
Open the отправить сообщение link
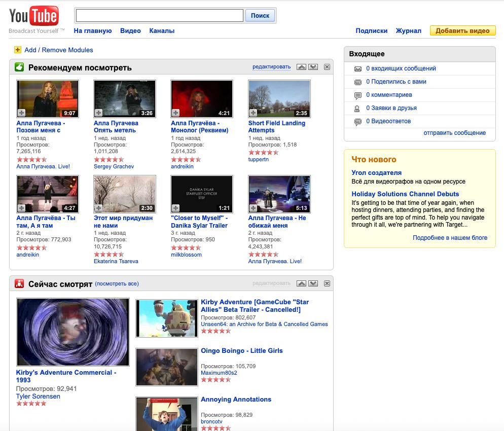[x=454, y=133]
